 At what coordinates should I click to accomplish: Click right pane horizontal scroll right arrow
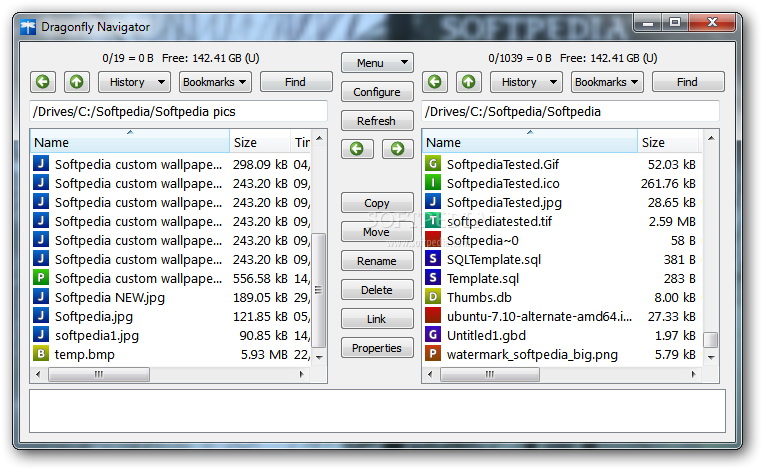pos(693,374)
